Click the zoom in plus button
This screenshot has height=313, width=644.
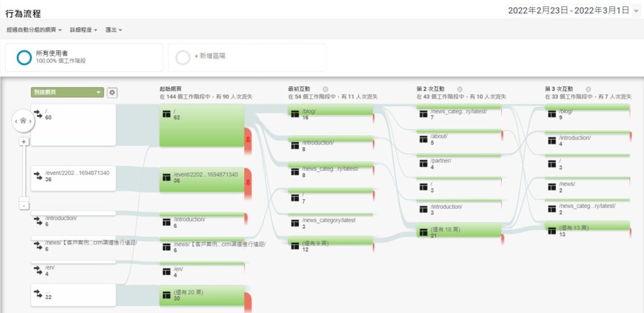[x=25, y=141]
